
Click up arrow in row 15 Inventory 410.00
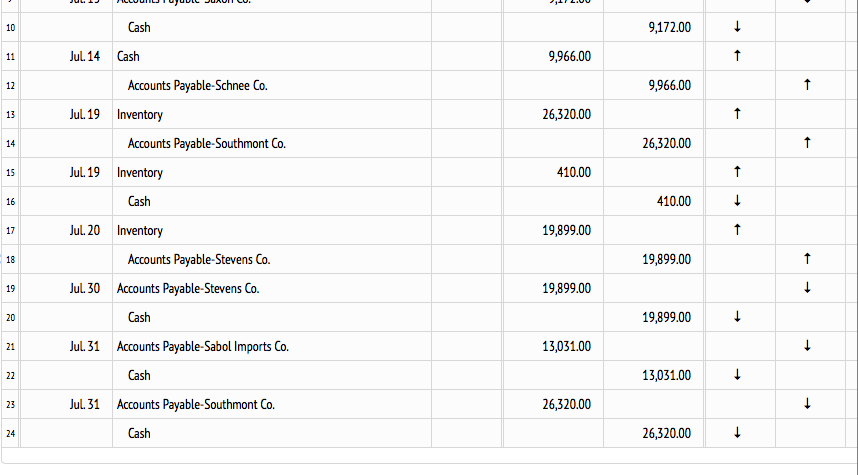737,172
